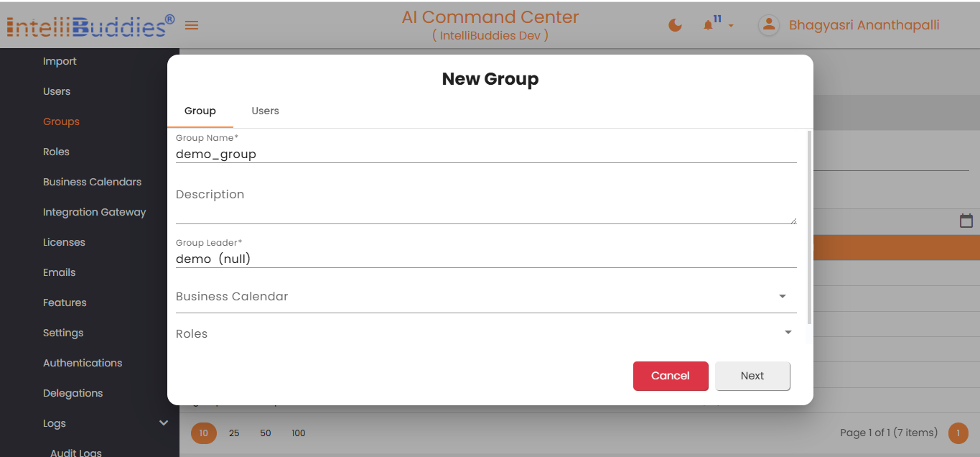Click the user profile avatar icon

click(769, 25)
